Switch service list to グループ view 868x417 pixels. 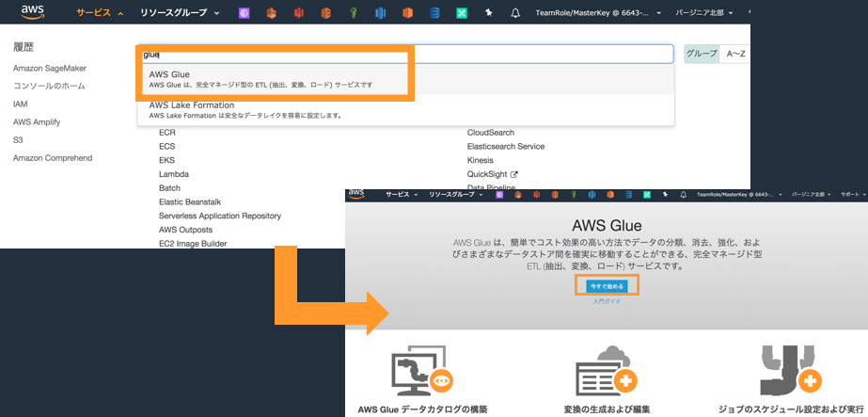[702, 54]
